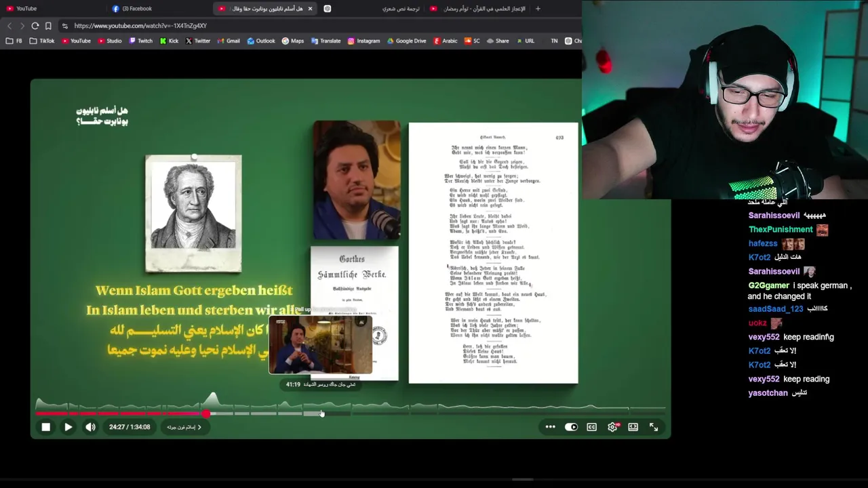Viewport: 868px width, 488px height.
Task: Toggle the autoplay switch
Action: (571, 427)
